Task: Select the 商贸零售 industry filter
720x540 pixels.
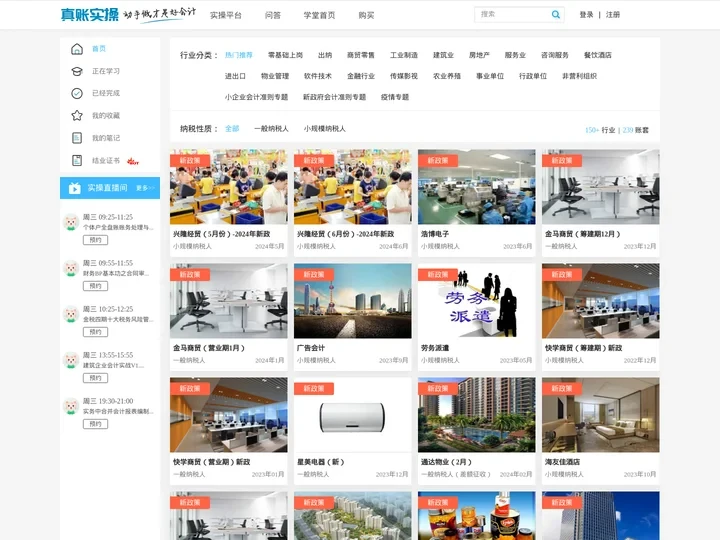Action: click(x=361, y=55)
